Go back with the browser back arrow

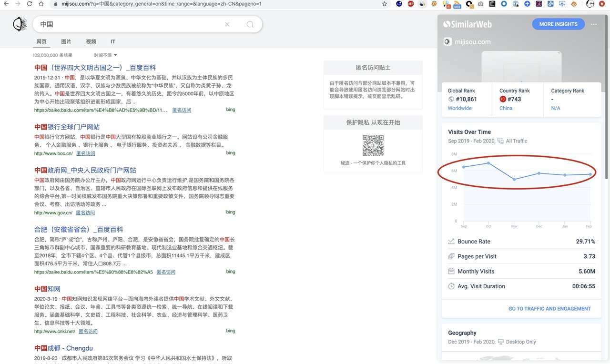(x=6, y=4)
